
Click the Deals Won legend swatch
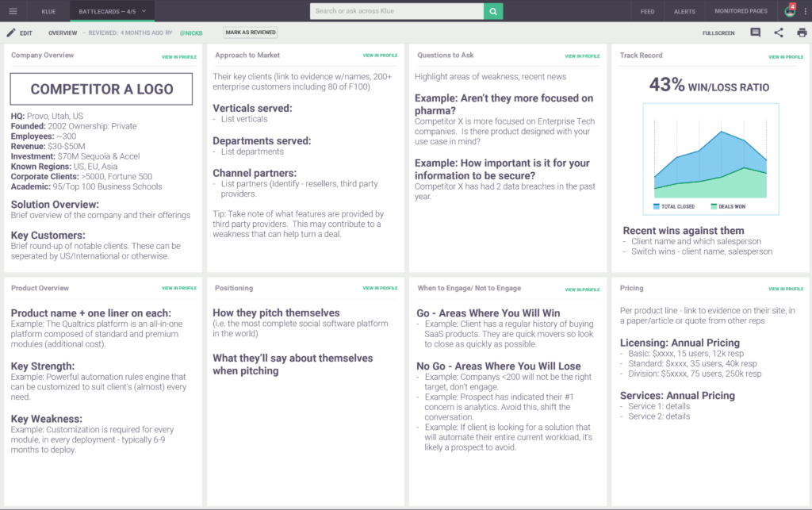coord(714,206)
